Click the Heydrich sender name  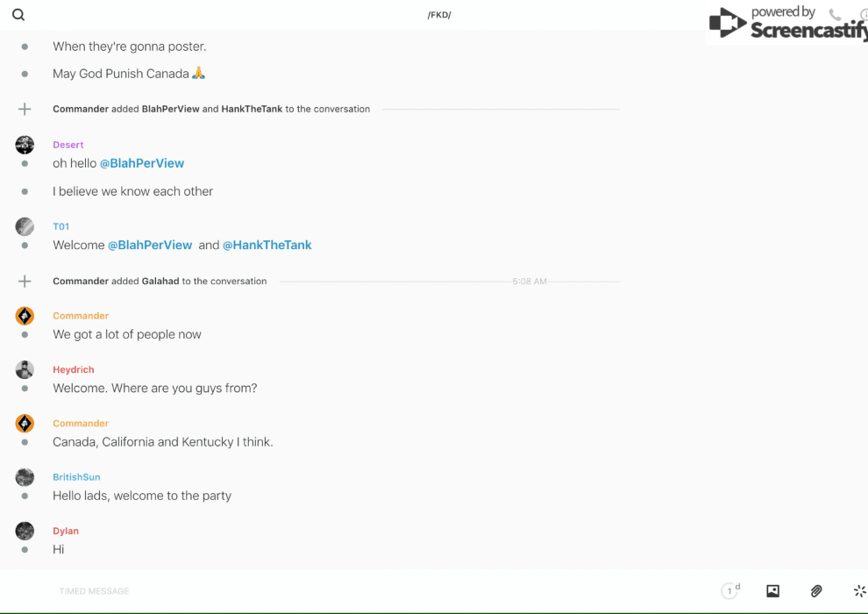pos(73,369)
